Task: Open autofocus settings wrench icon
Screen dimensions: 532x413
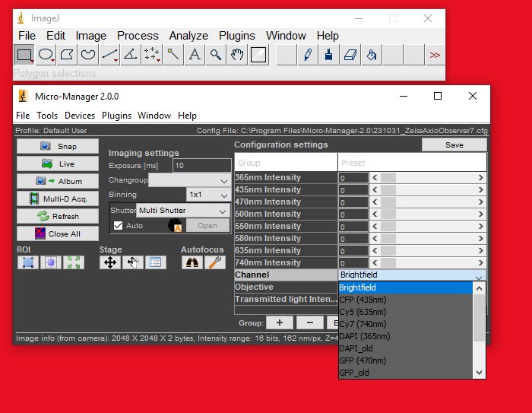Action: (x=214, y=262)
